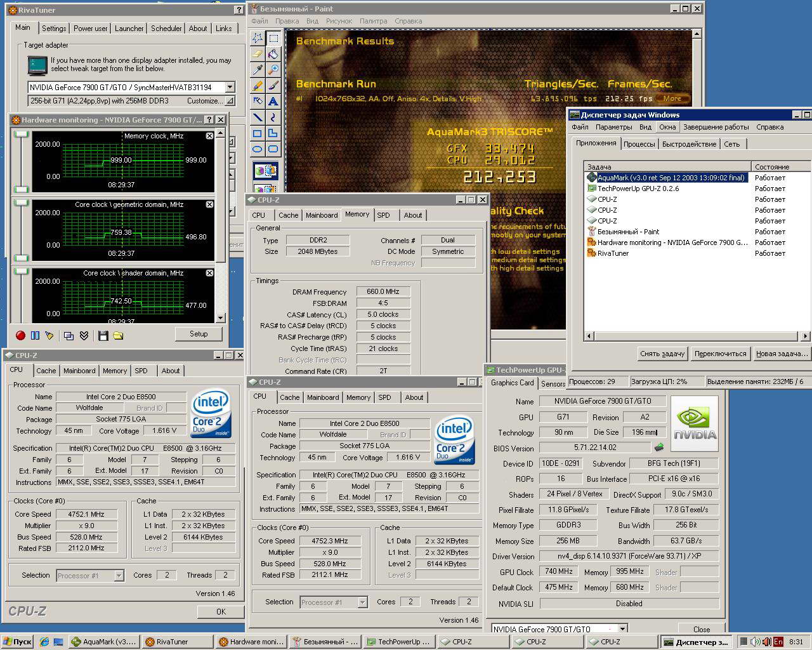Close the Memory clock graph
Viewport: 812px width, 650px height.
tap(209, 136)
